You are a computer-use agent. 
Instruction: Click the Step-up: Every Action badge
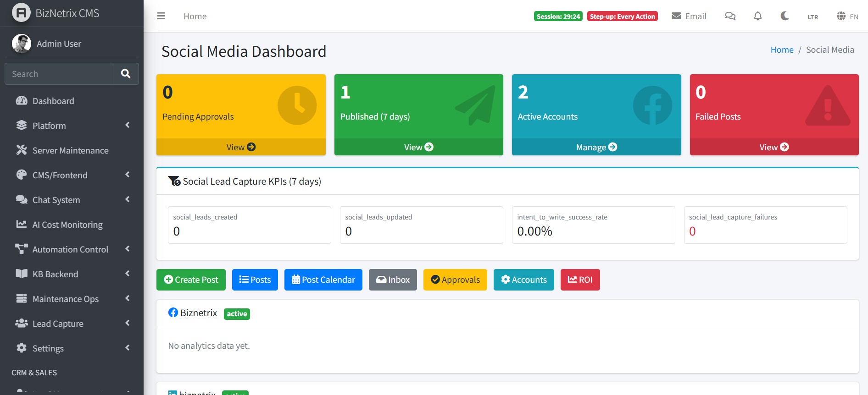622,16
